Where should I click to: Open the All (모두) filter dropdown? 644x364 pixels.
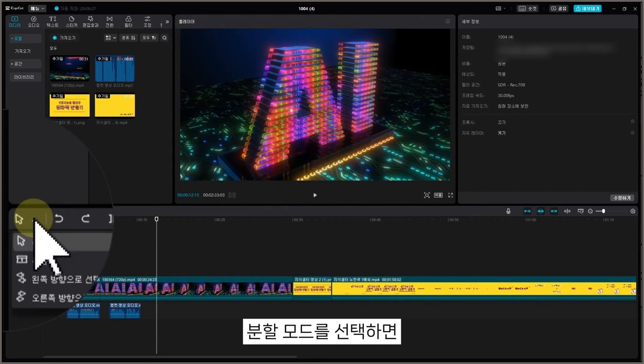(x=149, y=38)
